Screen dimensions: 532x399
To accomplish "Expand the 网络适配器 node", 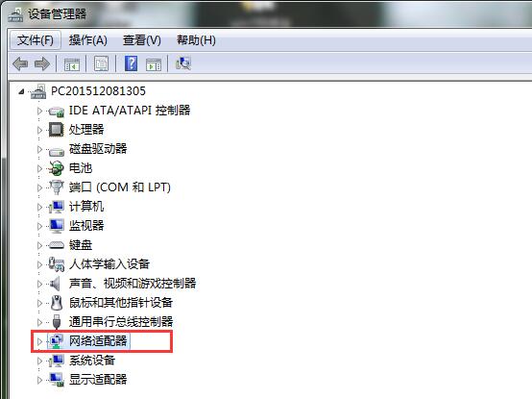I will (39, 341).
